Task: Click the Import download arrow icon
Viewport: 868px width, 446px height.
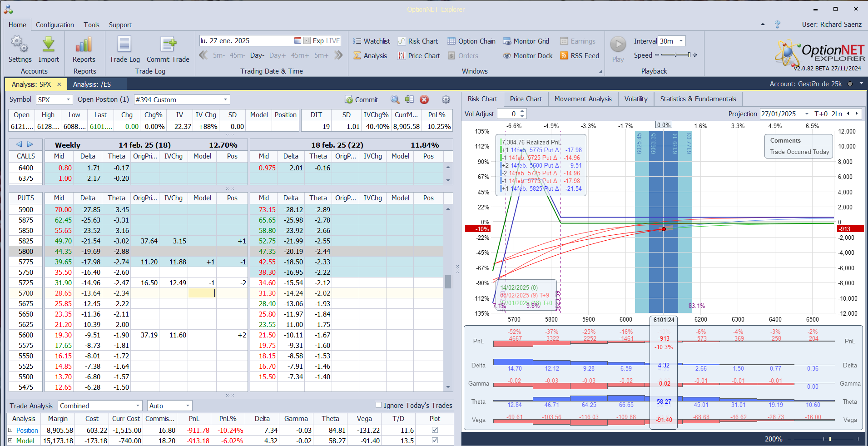Action: point(49,45)
